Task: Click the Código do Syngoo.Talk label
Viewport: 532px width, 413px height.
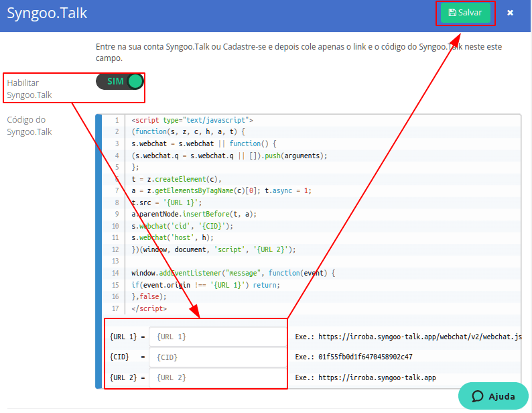Action: point(29,125)
